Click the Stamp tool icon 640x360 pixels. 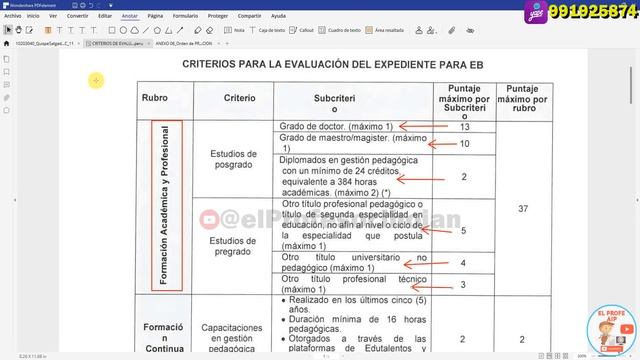click(x=419, y=30)
